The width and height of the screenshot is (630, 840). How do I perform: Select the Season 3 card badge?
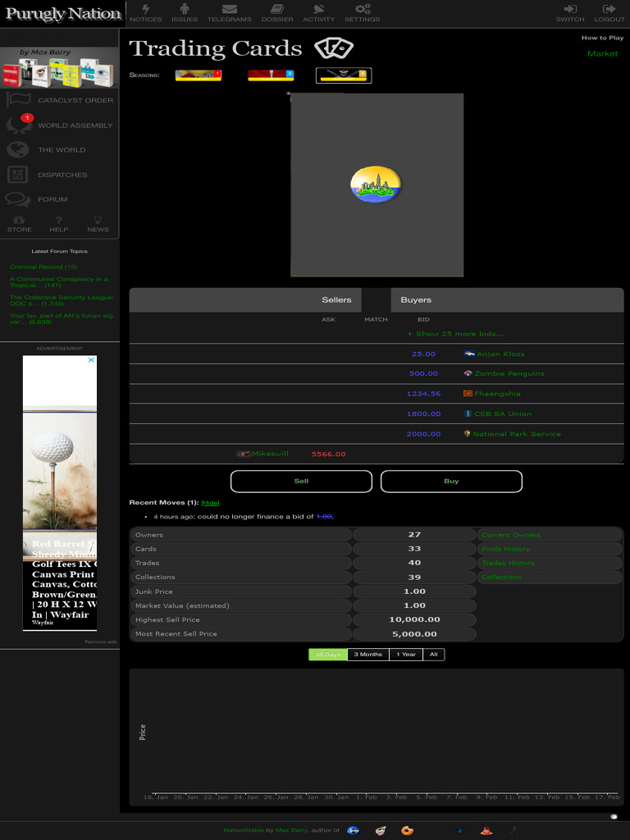344,75
